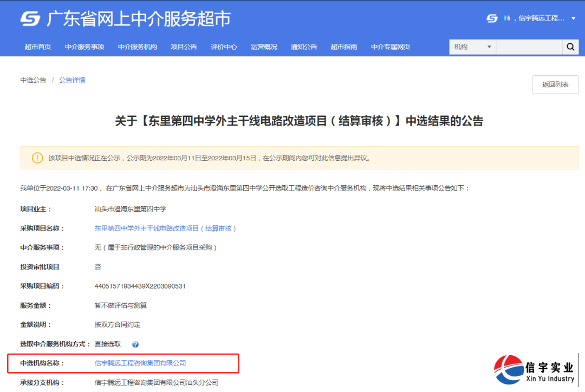Click the help question mark icon beside 直接选取

click(x=135, y=344)
